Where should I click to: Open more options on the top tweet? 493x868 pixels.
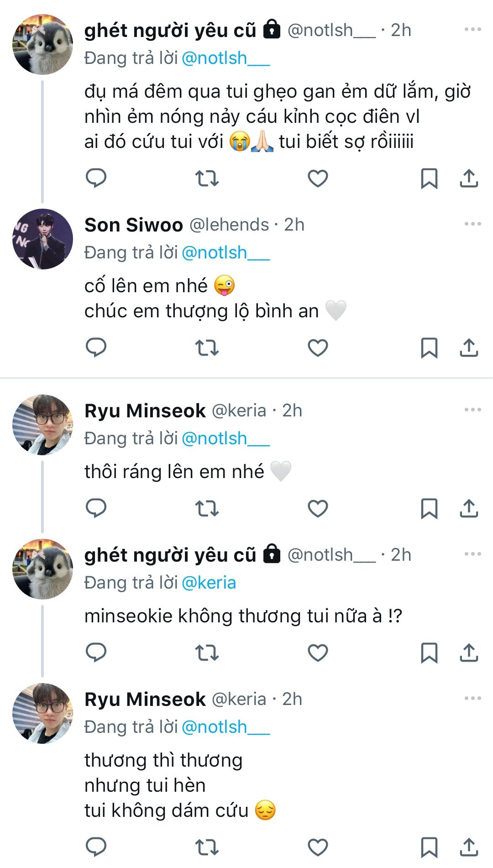tap(472, 30)
